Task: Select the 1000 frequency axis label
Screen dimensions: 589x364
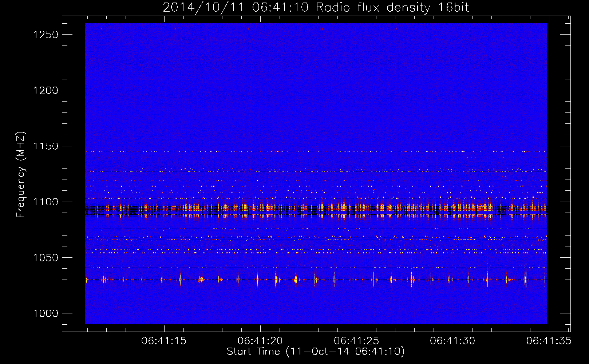Action: (46, 313)
